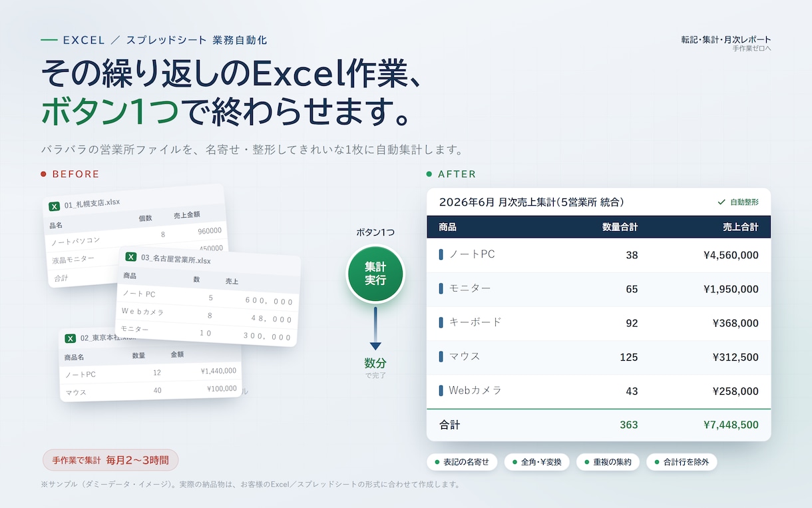Select the 全角·¥変換 chip

pyautogui.click(x=536, y=462)
